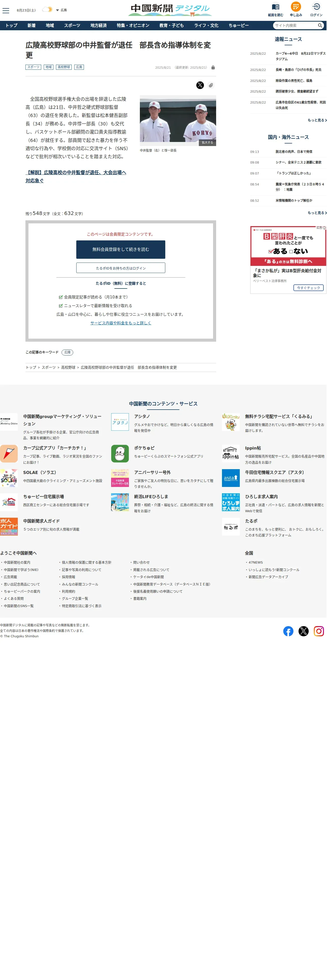Image resolution: width=327 pixels, height=980 pixels.
Task: Open the 地域 nav tab
Action: tap(50, 25)
